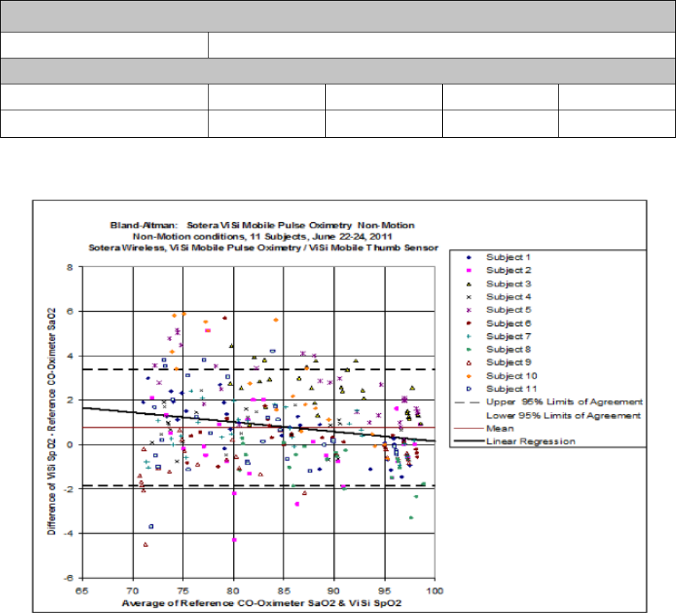The height and width of the screenshot is (616, 676).
Task: Select the 'Linear Regression' legend label
Action: 531,441
